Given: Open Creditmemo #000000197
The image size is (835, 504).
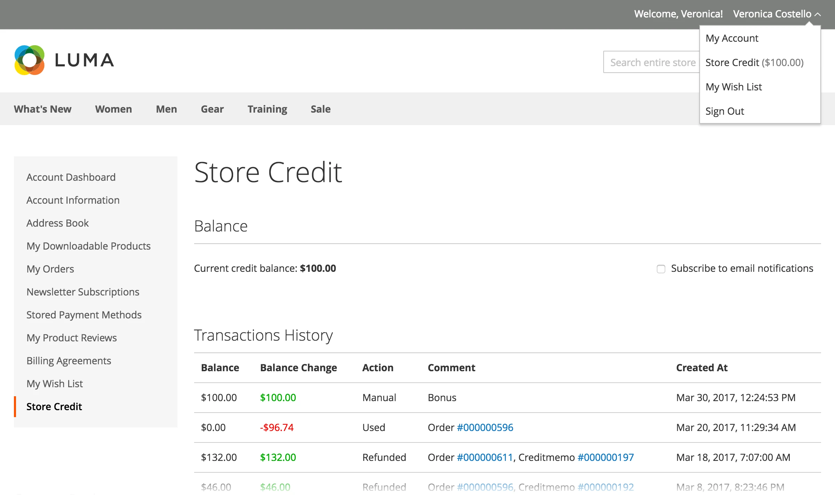Looking at the screenshot, I should pyautogui.click(x=605, y=457).
